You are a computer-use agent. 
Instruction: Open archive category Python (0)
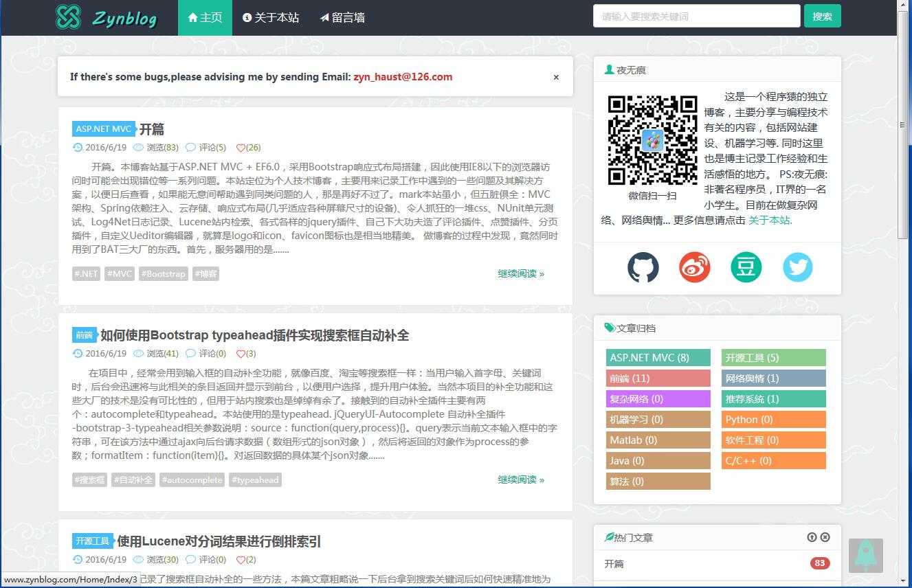click(774, 420)
